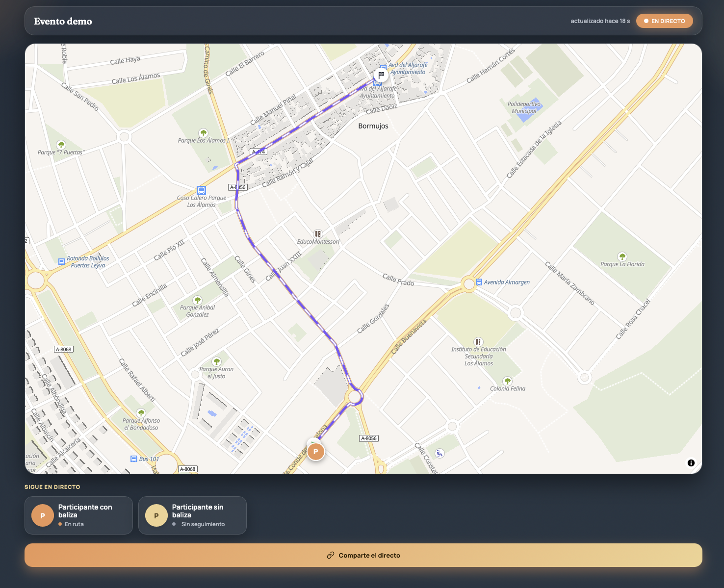
Task: Click the orange P avatar in baliza card
Action: point(43,515)
